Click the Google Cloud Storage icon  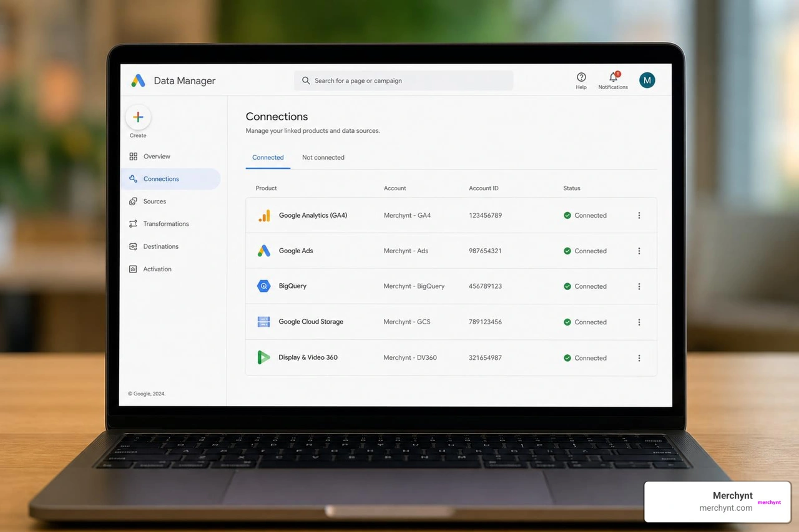[x=264, y=322]
